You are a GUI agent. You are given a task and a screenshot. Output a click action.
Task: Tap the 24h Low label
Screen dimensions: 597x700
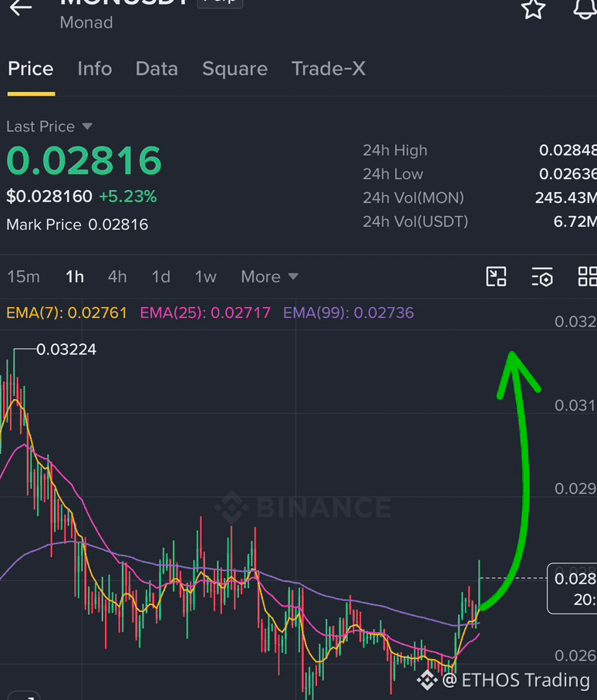point(393,174)
